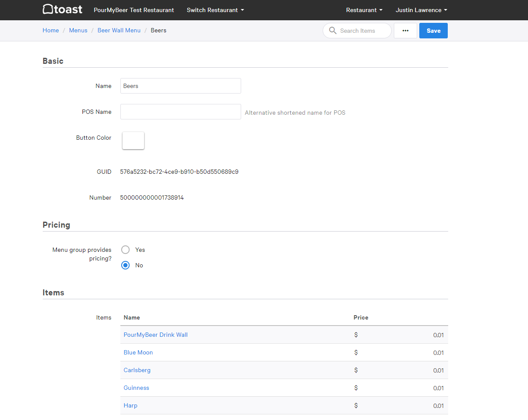Click the GUID value text

click(179, 172)
